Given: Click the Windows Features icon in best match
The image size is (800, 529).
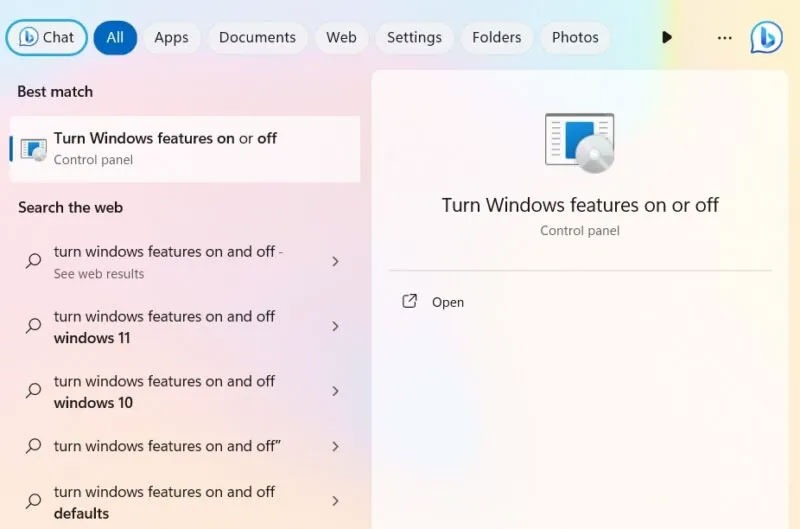Looking at the screenshot, I should pyautogui.click(x=34, y=149).
